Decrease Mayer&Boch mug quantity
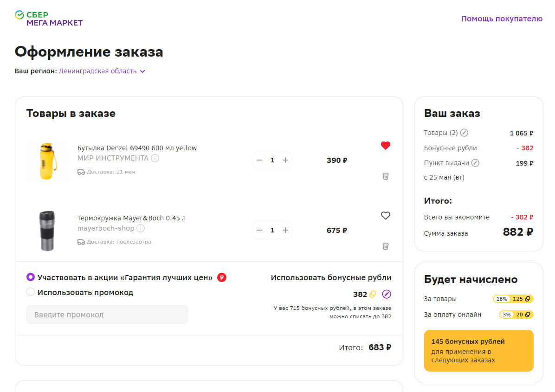The width and height of the screenshot is (555, 392). pyautogui.click(x=259, y=230)
